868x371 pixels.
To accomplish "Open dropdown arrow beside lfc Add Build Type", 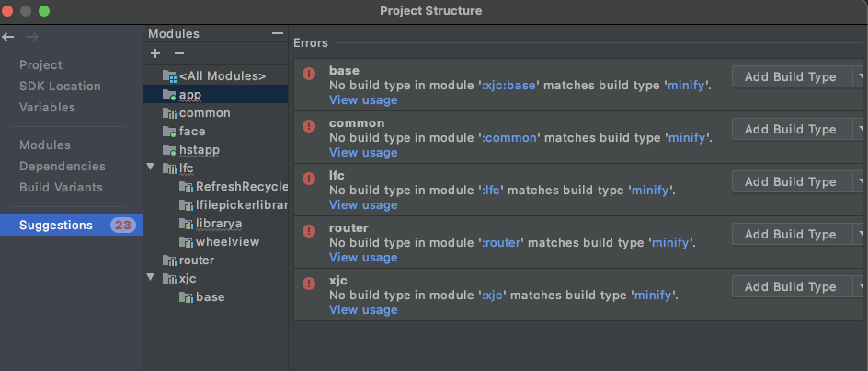I will click(x=860, y=181).
